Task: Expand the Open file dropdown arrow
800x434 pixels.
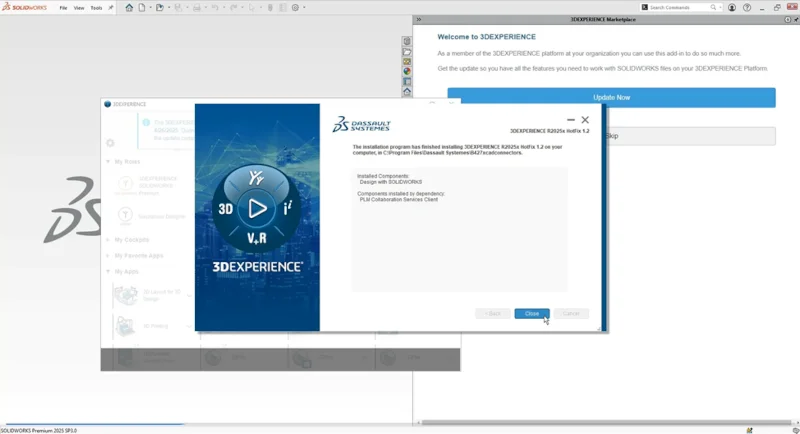Action: pos(167,7)
